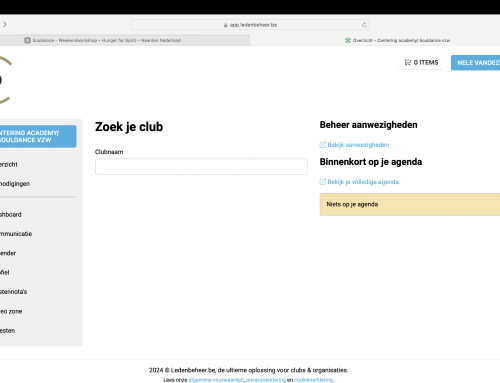Open Profiel in the sidebar
Screen dimensions: 500x383
(x=5, y=272)
